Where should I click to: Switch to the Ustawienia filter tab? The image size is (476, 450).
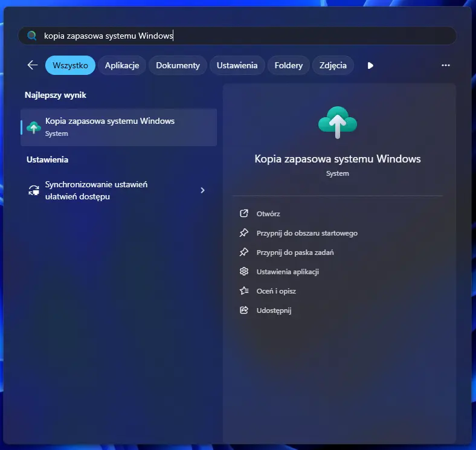pos(237,65)
